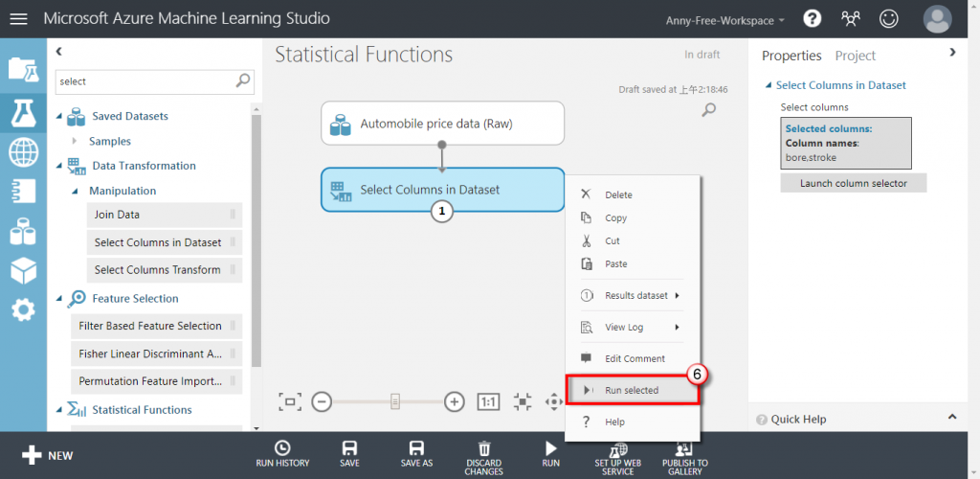Click the feedback smiley icon
Image resolution: width=980 pixels, height=479 pixels.
(x=888, y=19)
